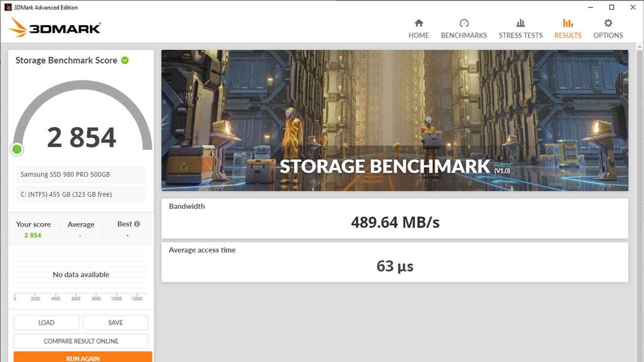Click the Storage Benchmark Score heading
The width and height of the screenshot is (644, 362).
coord(66,60)
